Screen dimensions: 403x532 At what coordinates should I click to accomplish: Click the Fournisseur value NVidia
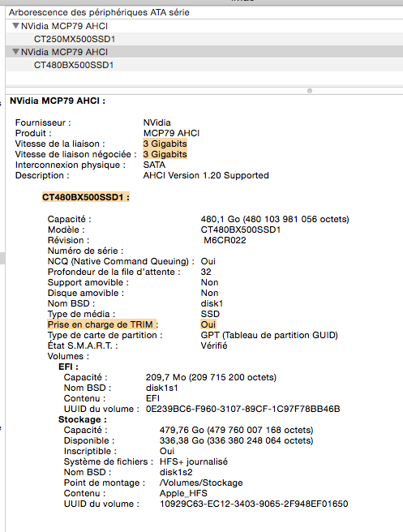point(156,122)
